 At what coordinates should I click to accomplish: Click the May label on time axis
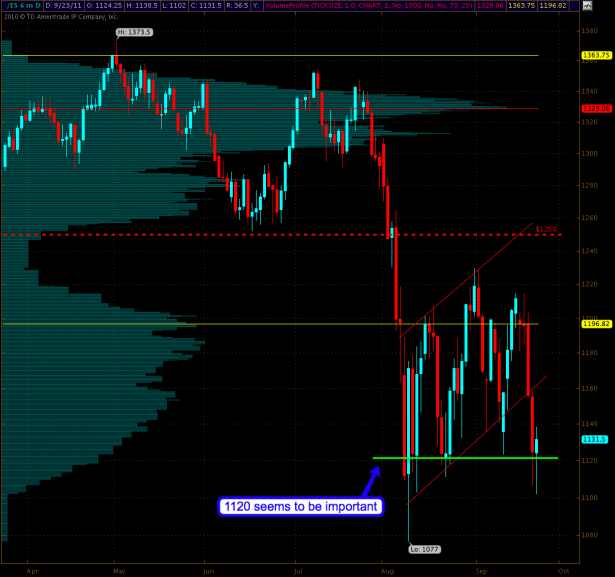(x=119, y=571)
